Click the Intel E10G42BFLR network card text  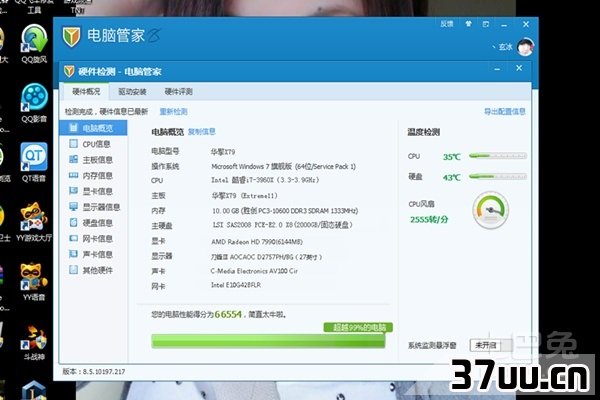coord(236,285)
